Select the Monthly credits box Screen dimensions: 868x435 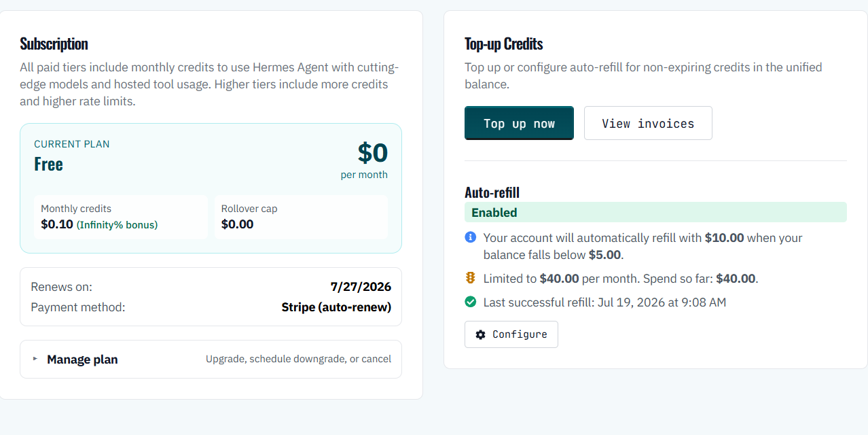click(x=121, y=217)
